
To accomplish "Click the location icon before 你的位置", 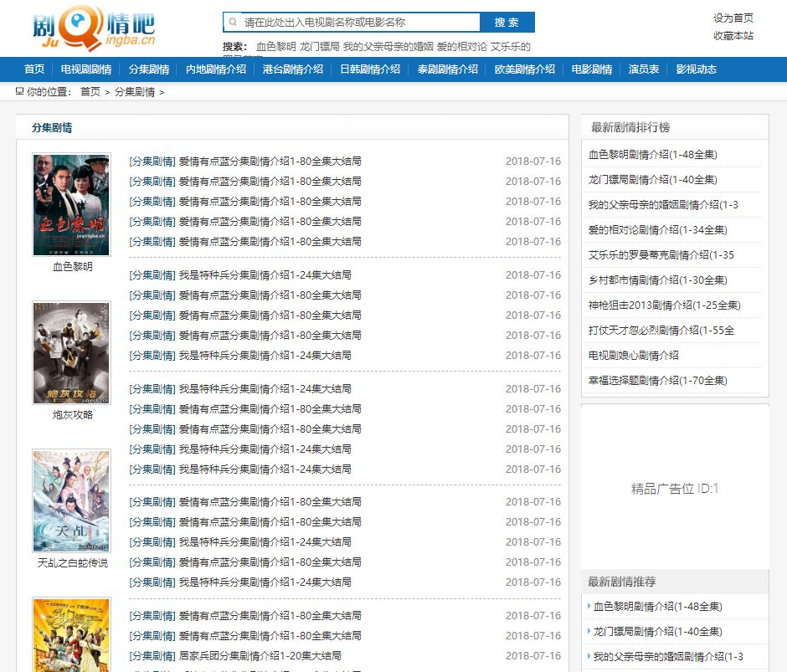I will (19, 91).
